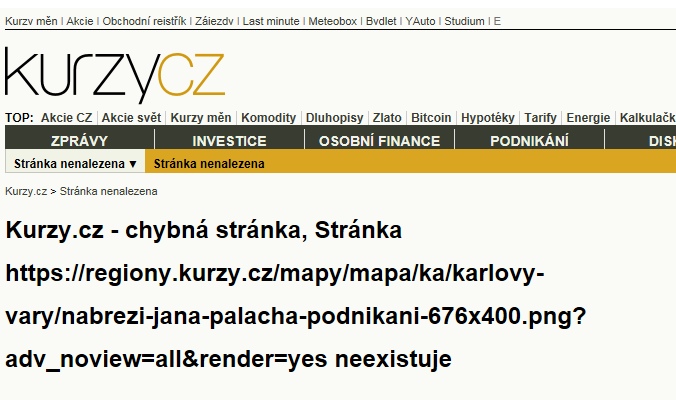Switch to the INVESTICE menu tab
The width and height of the screenshot is (676, 400).
(x=229, y=141)
